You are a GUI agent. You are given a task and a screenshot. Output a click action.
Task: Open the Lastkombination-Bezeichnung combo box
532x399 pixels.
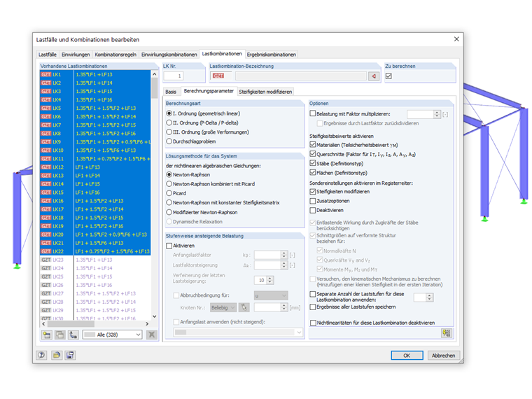click(x=300, y=76)
